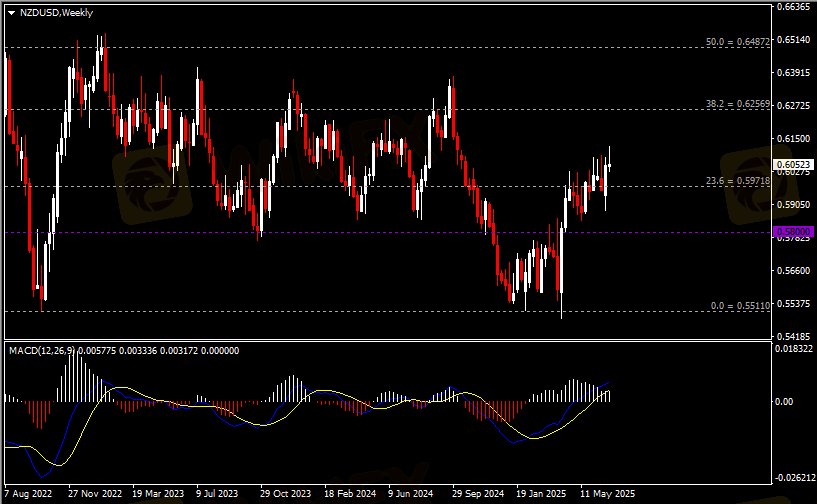
Task: Click the 29 Sep 2024 date marker
Action: tap(477, 494)
